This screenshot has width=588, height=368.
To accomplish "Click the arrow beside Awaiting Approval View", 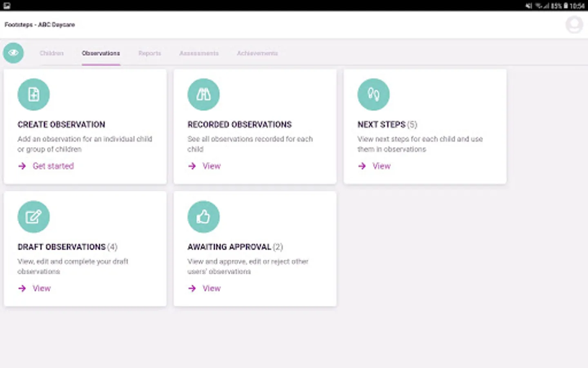I will tap(192, 288).
